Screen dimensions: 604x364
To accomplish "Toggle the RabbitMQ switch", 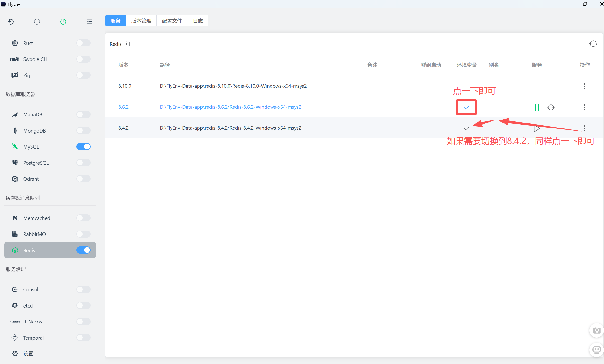I will (83, 234).
